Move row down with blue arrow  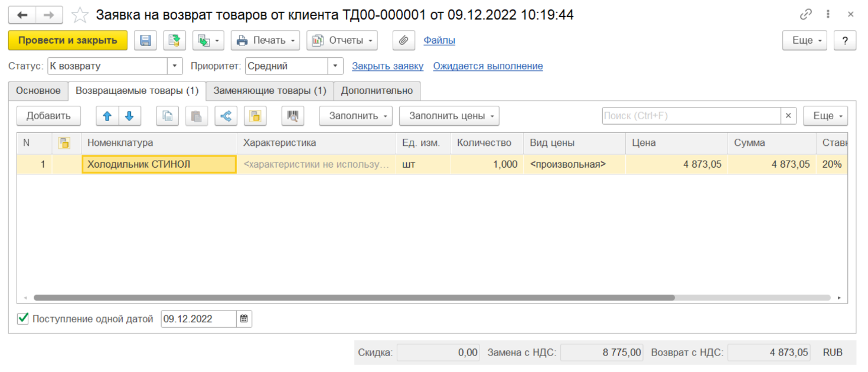point(130,116)
